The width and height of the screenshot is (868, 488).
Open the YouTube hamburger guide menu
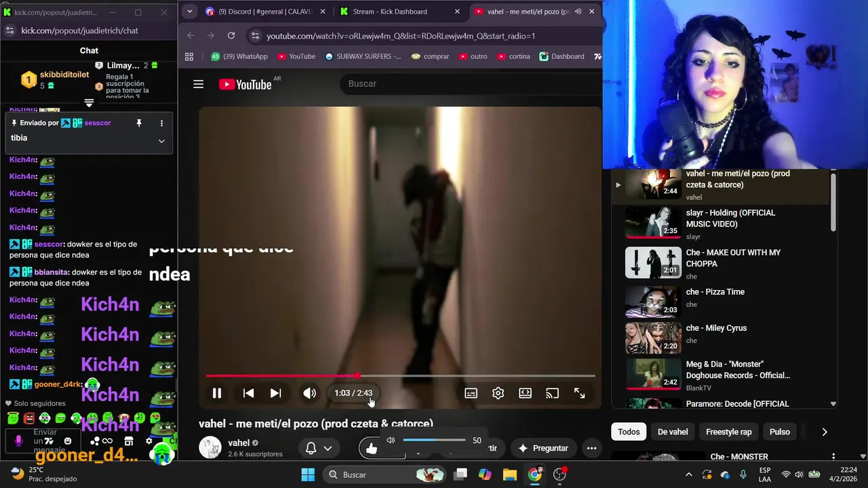[x=198, y=84]
